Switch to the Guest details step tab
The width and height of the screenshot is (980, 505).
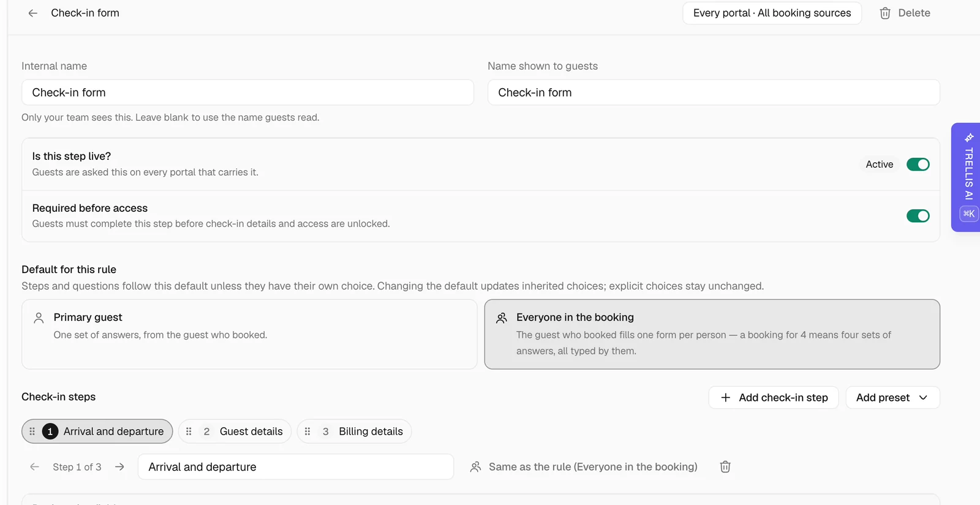pos(235,432)
